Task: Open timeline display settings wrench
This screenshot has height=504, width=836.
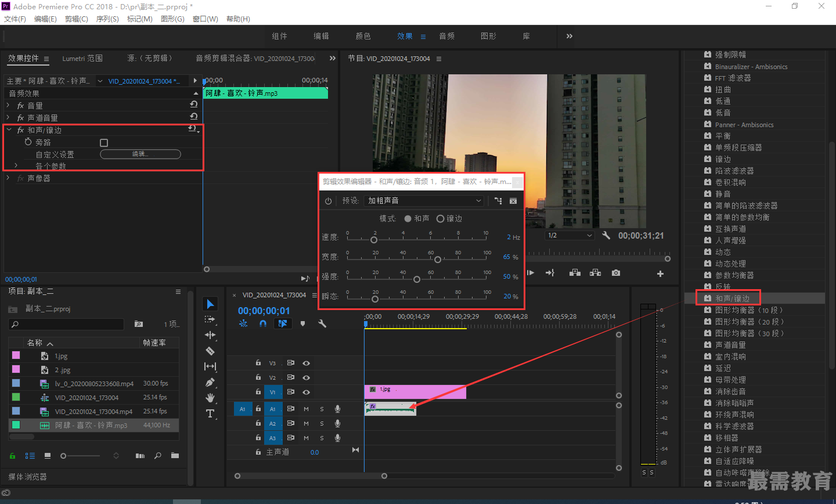Action: [322, 323]
